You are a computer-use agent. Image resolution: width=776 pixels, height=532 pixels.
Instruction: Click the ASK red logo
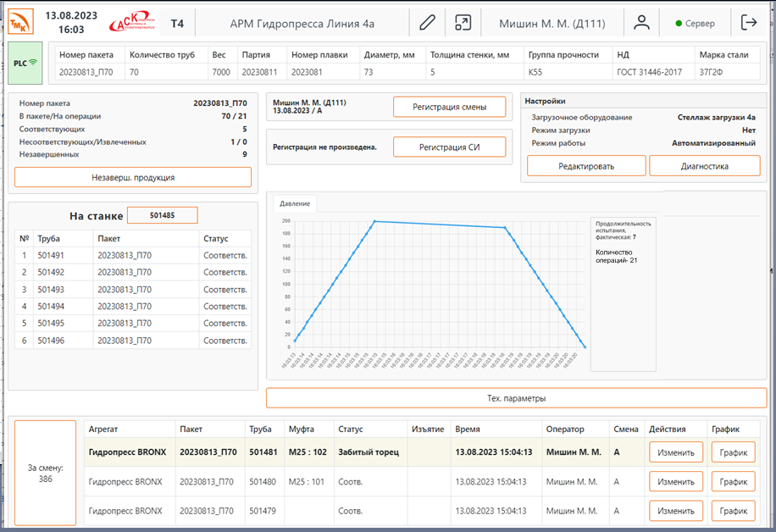(x=133, y=22)
